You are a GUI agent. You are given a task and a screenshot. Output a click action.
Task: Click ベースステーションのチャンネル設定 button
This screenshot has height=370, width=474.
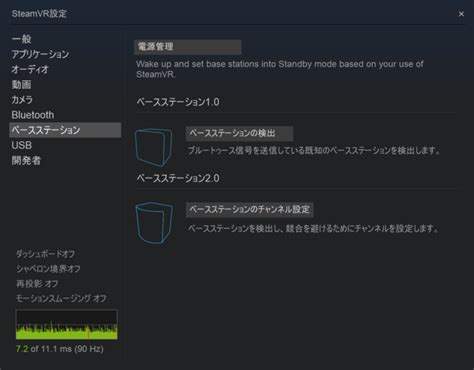tap(249, 209)
